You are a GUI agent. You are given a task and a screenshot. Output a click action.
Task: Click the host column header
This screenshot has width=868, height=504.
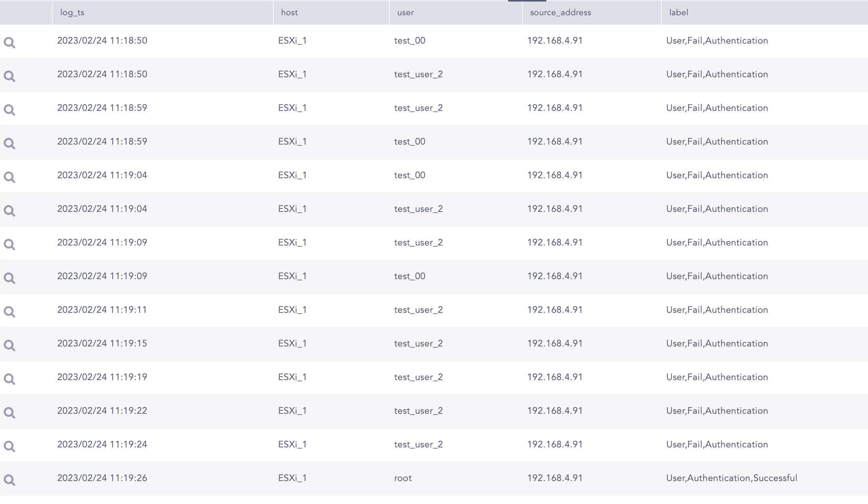(289, 13)
